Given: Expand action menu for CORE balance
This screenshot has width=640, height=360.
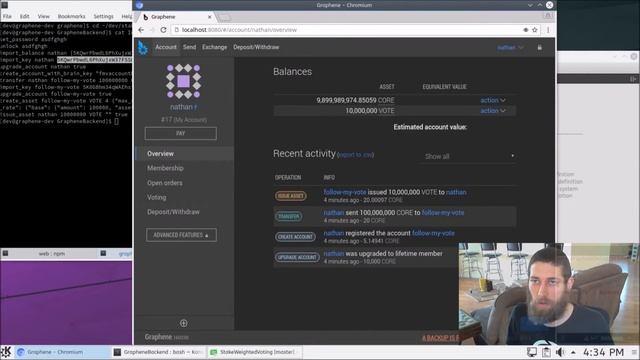Looking at the screenshot, I should click(493, 100).
